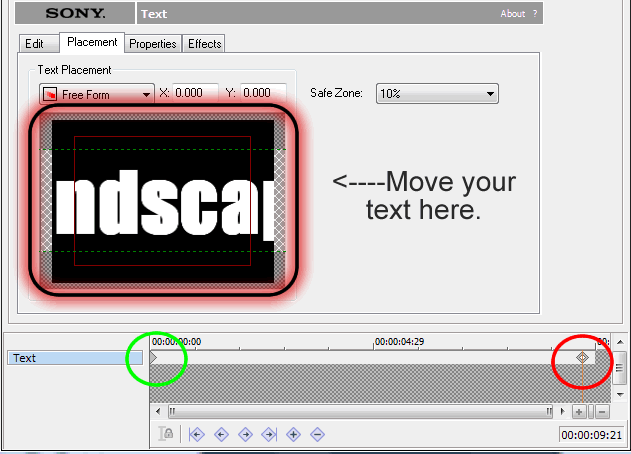The image size is (631, 454).
Task: Switch to the Effects tab
Action: click(x=204, y=44)
